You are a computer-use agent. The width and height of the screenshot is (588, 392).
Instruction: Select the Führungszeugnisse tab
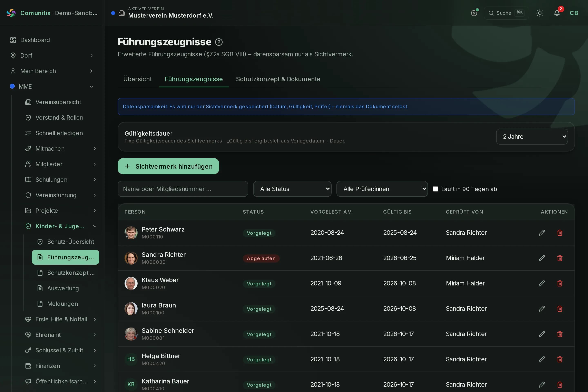tap(194, 79)
